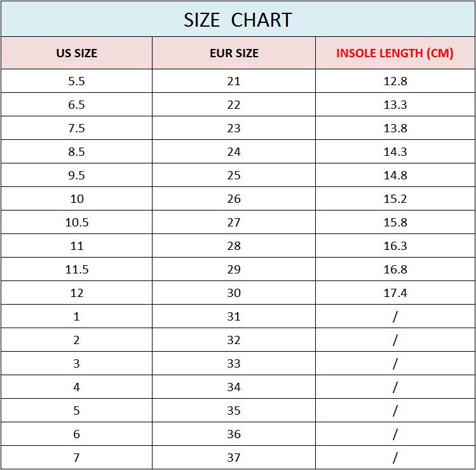Click US size 5.5 cell
Screen dimensions: 476x470
[x=76, y=81]
